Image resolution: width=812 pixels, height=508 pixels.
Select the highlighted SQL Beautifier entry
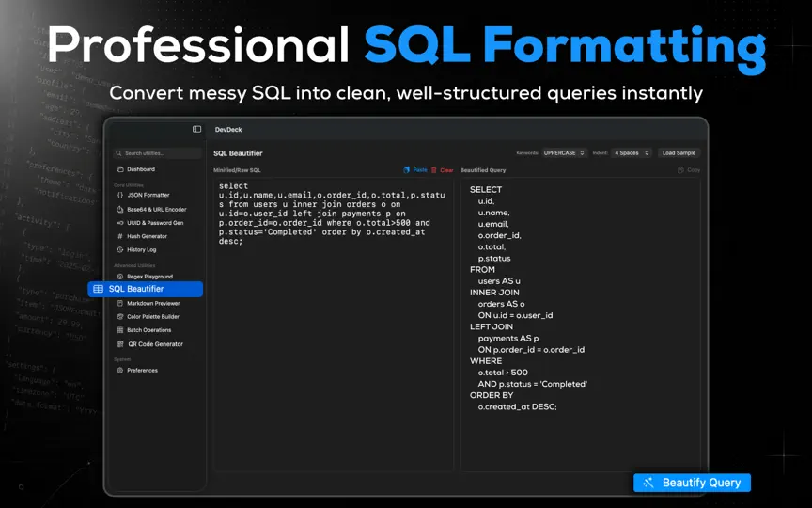[x=146, y=289]
